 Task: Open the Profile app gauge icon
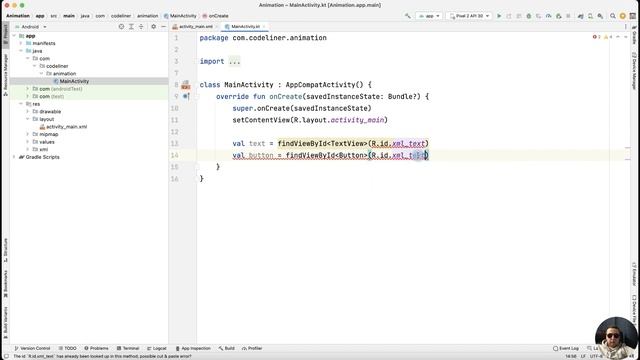click(549, 16)
